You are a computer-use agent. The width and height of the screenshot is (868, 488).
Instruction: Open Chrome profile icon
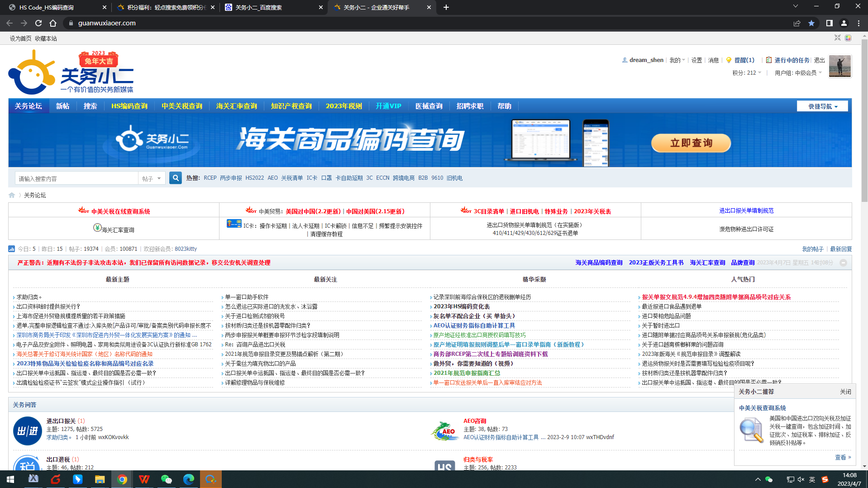pos(844,23)
